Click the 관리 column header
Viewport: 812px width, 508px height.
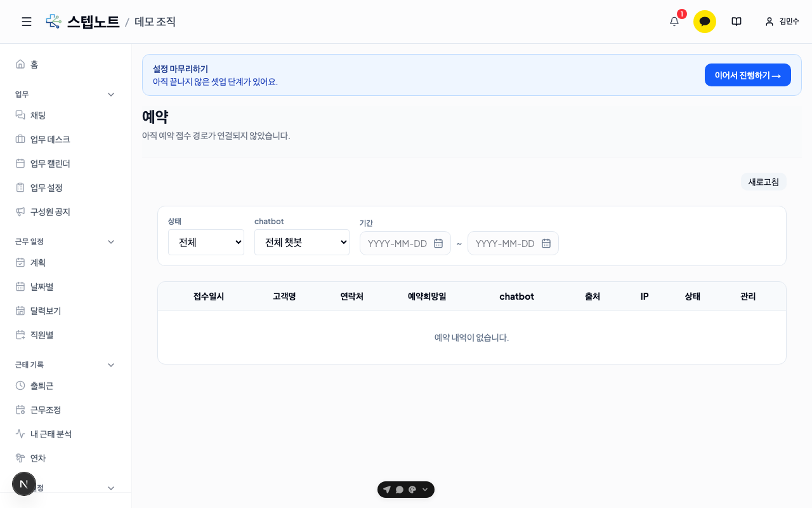[748, 297]
